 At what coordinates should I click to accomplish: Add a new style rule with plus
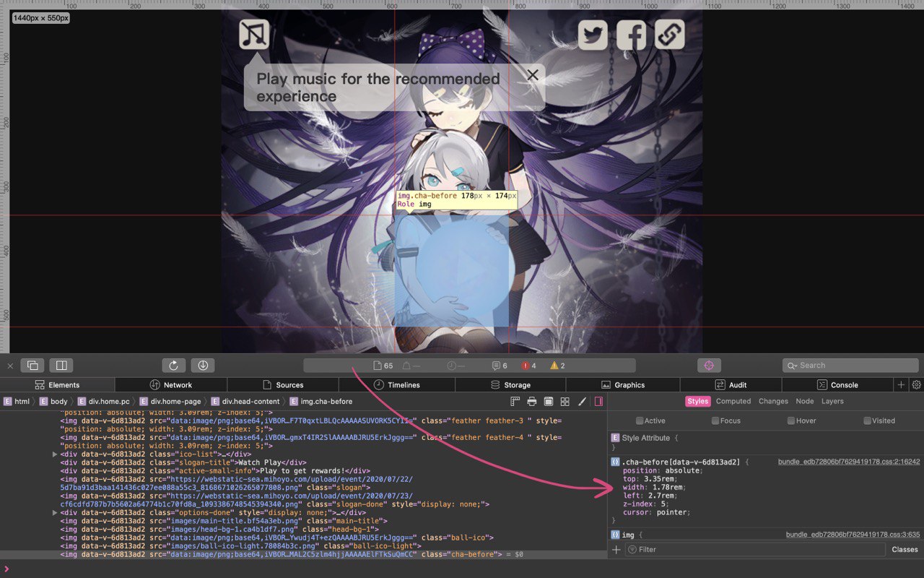[616, 550]
